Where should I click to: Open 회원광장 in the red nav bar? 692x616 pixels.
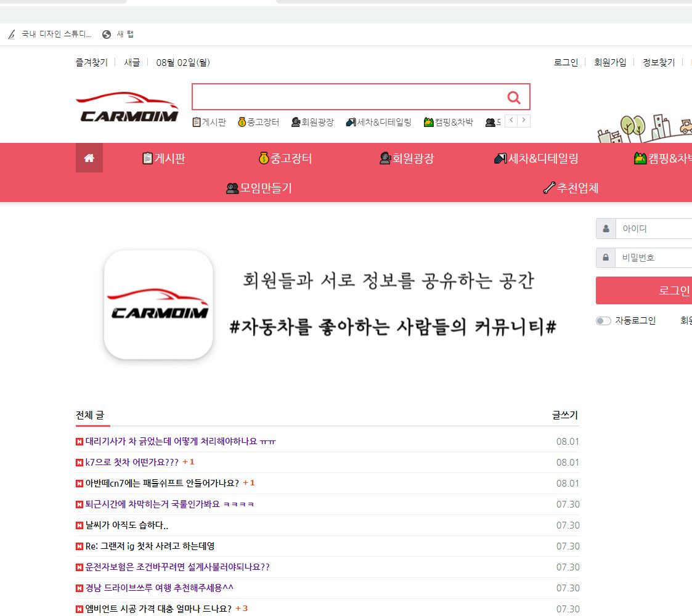point(407,158)
